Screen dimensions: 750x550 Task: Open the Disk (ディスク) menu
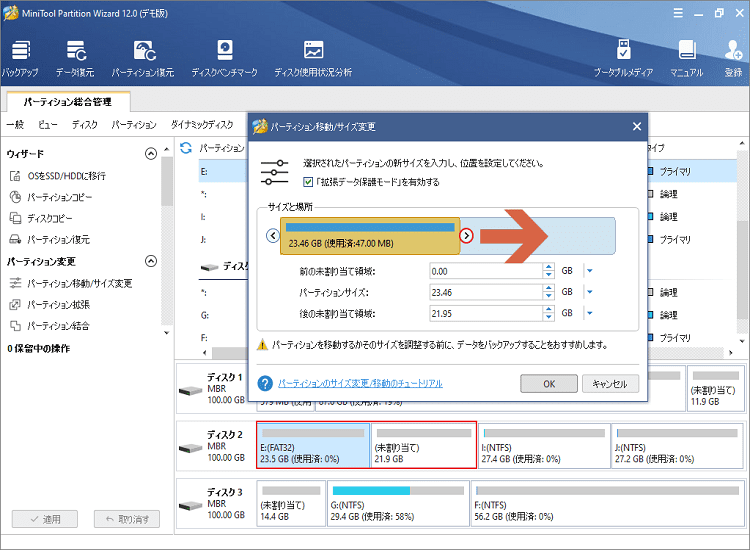coord(85,125)
